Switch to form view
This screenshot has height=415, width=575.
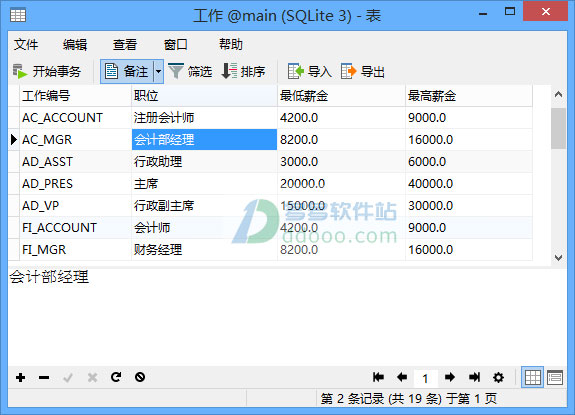click(x=555, y=377)
